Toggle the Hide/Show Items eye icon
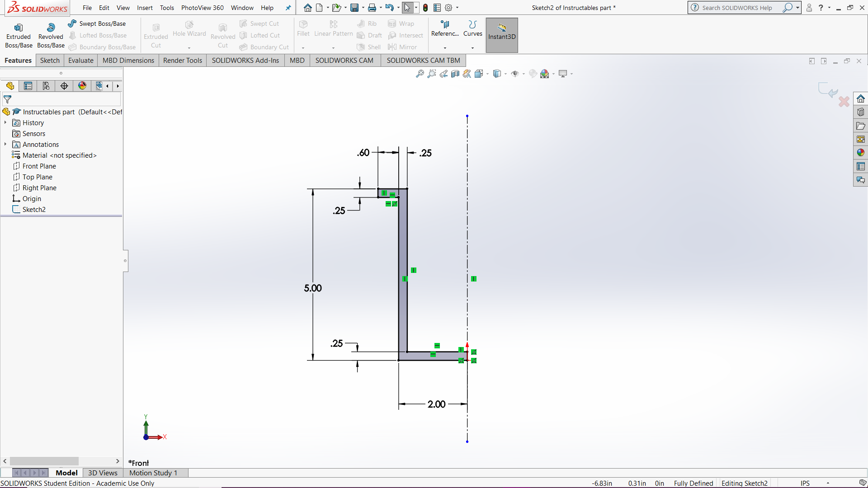This screenshot has height=488, width=868. pos(515,74)
